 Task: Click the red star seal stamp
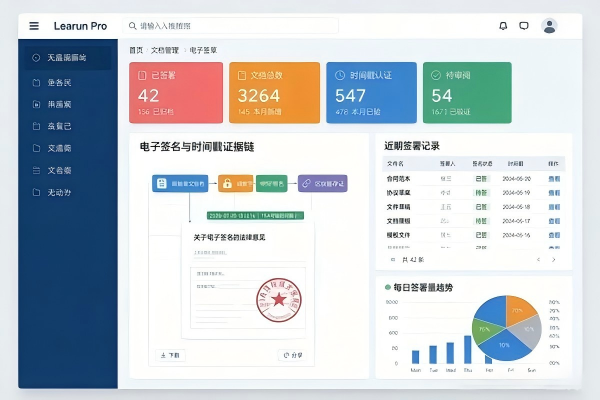[x=279, y=300]
